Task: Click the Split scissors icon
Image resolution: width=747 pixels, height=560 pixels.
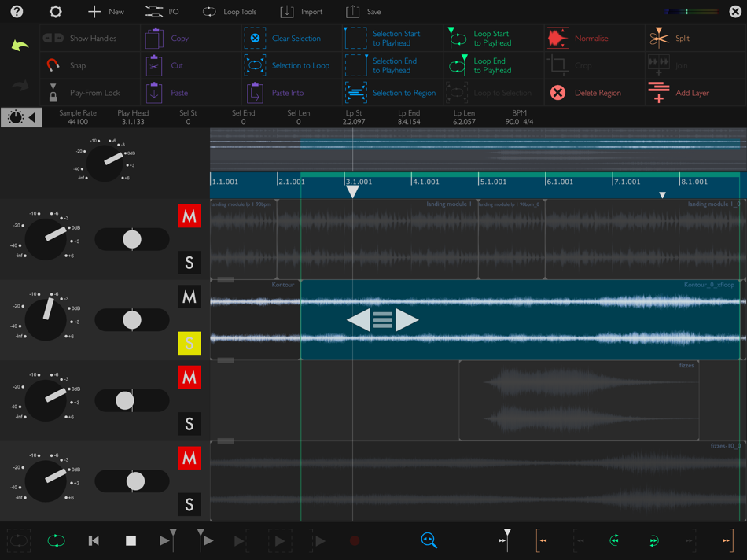Action: click(x=659, y=38)
